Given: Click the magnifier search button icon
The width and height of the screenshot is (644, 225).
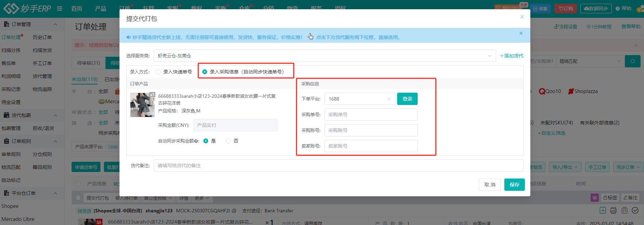Looking at the screenshot, I should [x=632, y=61].
